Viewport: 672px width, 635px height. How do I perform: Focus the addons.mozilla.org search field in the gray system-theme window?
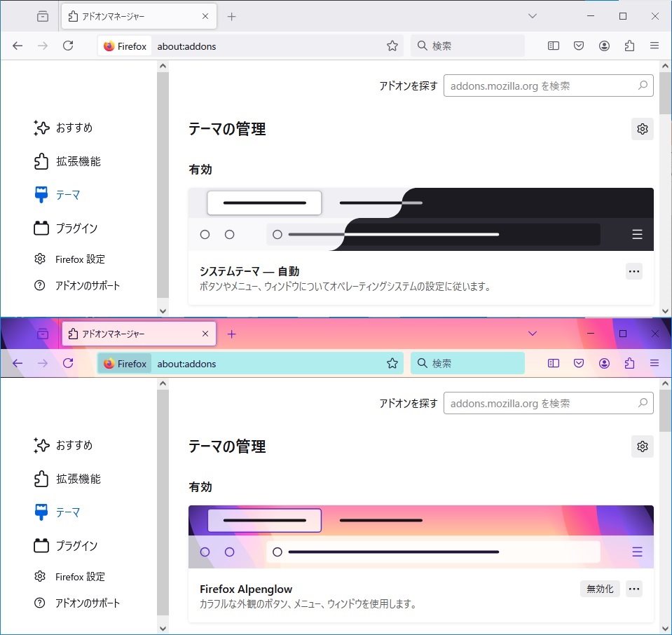pos(542,86)
